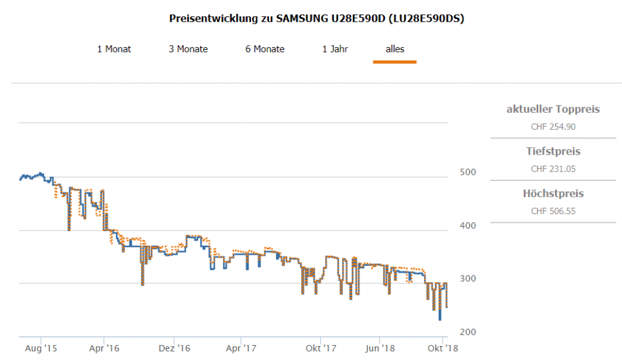Click the Okt '17 x-axis label
This screenshot has height=364, width=622.
point(321,349)
